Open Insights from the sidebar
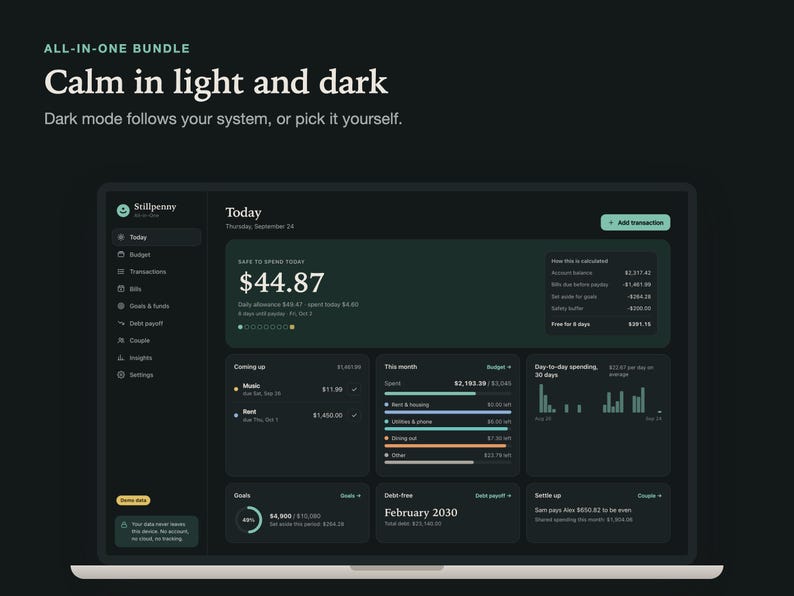 [x=156, y=357]
